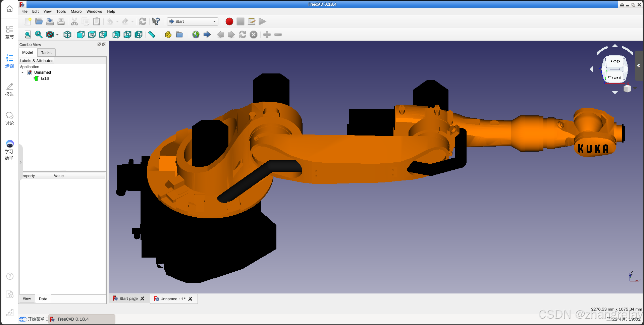The height and width of the screenshot is (325, 644).
Task: Create a new empty document
Action: point(28,21)
